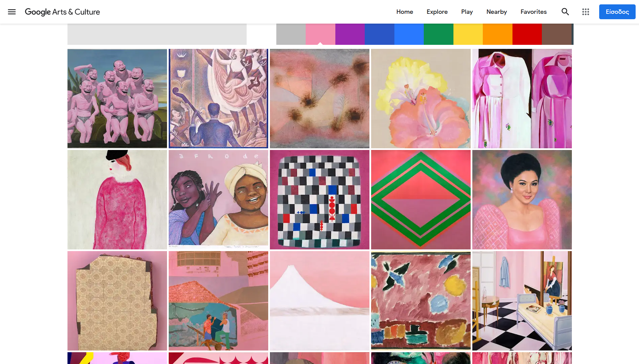The height and width of the screenshot is (364, 639).
Task: Select the purple color swatch
Action: click(x=350, y=34)
